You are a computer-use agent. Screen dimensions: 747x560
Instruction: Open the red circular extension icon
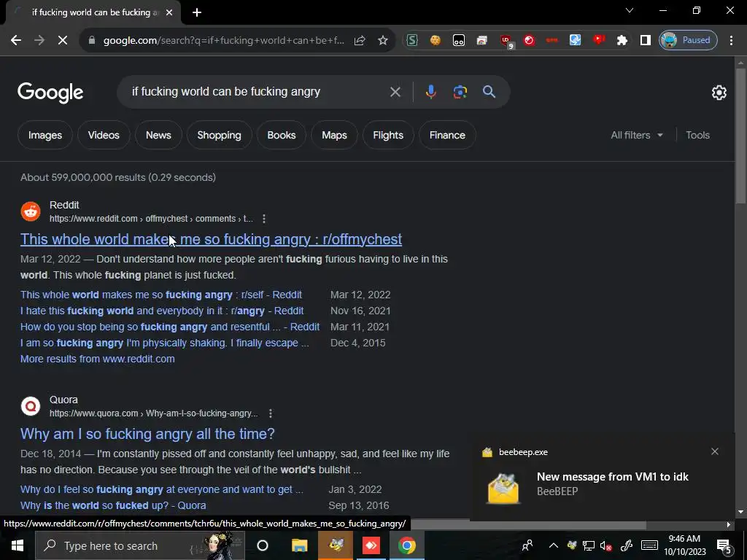529,41
